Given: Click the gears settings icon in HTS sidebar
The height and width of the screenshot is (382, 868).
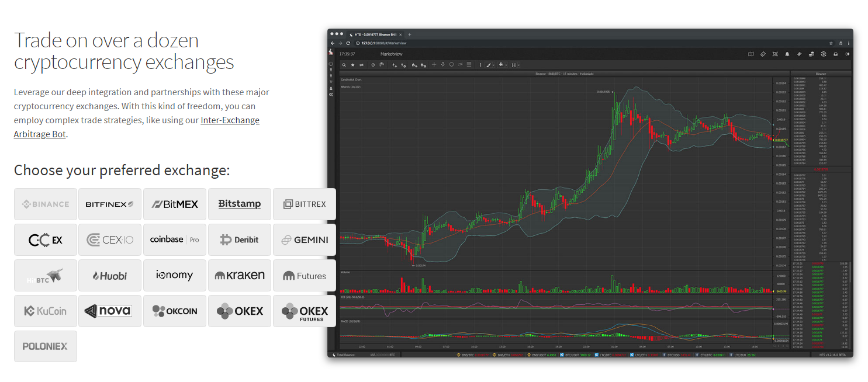Looking at the screenshot, I should (x=331, y=95).
